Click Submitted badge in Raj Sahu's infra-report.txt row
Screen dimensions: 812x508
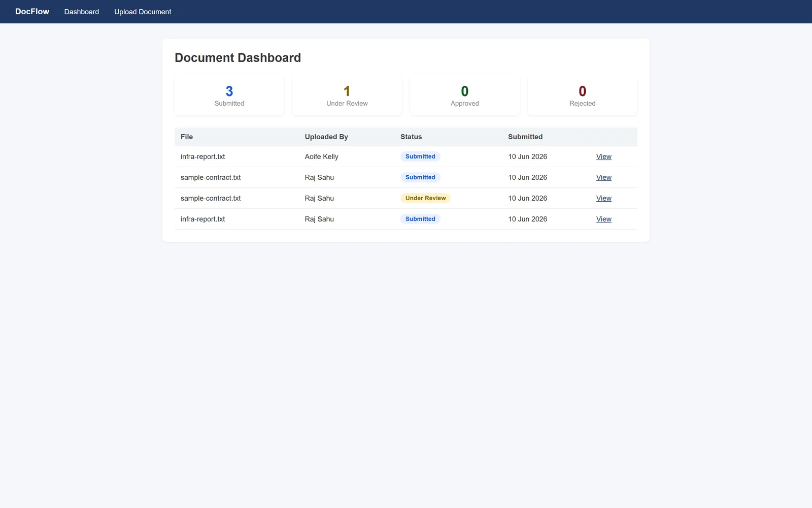[x=420, y=219]
